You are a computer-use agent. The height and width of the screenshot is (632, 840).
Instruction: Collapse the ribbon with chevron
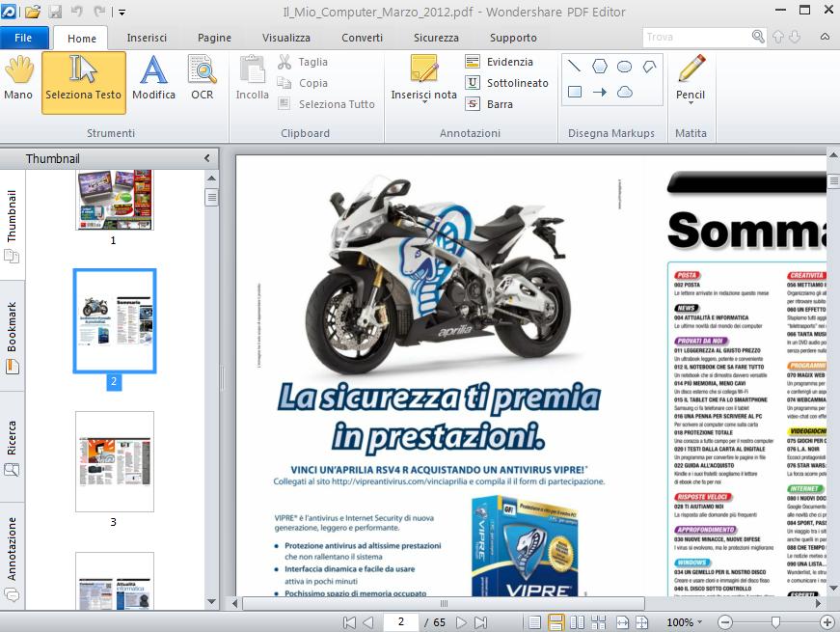pyautogui.click(x=825, y=37)
